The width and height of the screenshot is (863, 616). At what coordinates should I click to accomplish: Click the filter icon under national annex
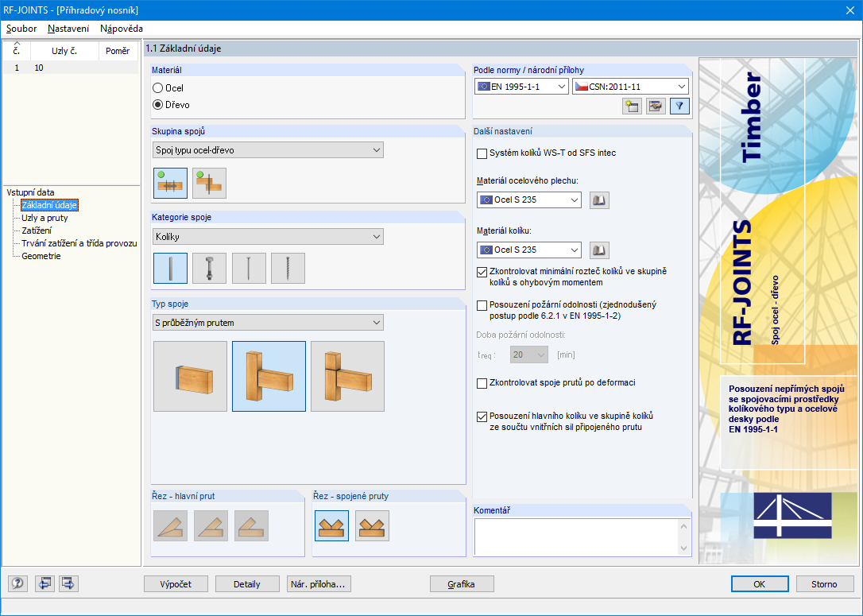pyautogui.click(x=679, y=106)
